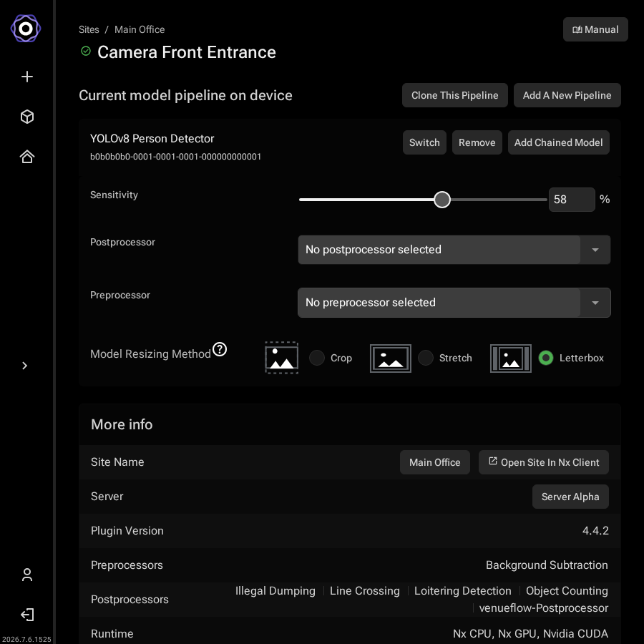The image size is (644, 644).
Task: Click the logout icon in sidebar
Action: (27, 615)
